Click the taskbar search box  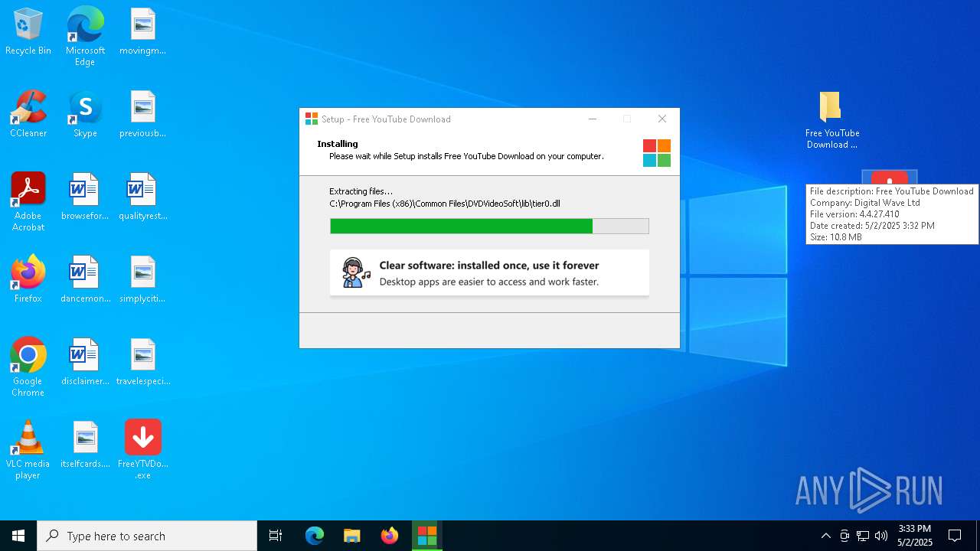147,536
